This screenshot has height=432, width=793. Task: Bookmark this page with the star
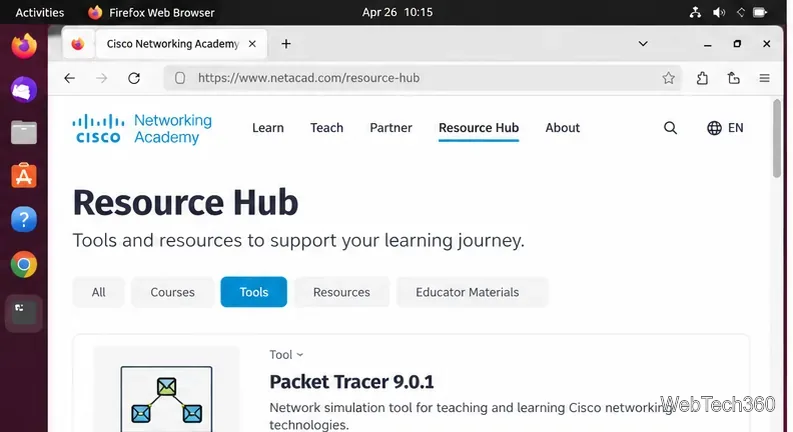pyautogui.click(x=669, y=78)
